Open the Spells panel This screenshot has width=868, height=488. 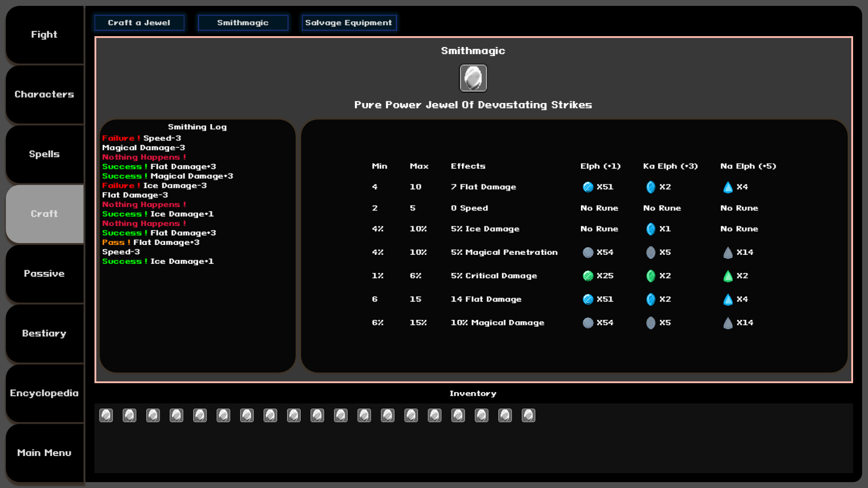point(44,154)
